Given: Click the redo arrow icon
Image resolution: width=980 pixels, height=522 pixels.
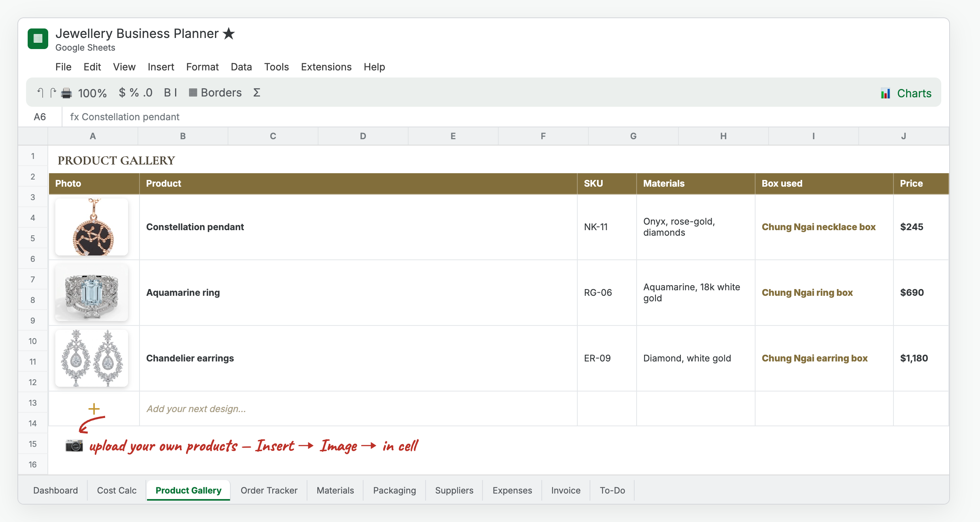Looking at the screenshot, I should click(53, 93).
